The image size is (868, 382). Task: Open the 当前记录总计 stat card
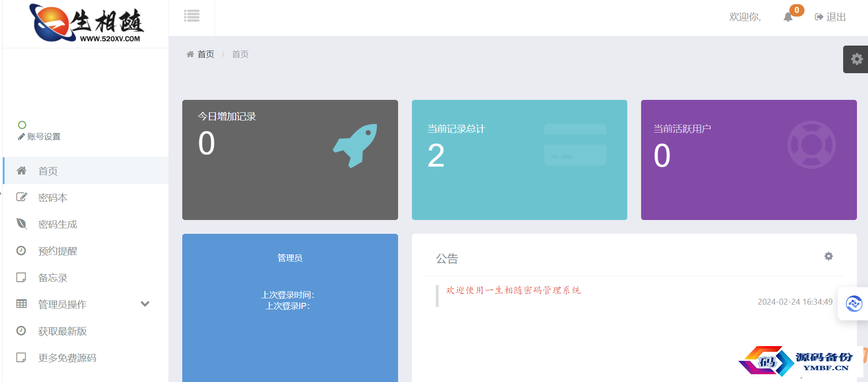click(x=519, y=160)
